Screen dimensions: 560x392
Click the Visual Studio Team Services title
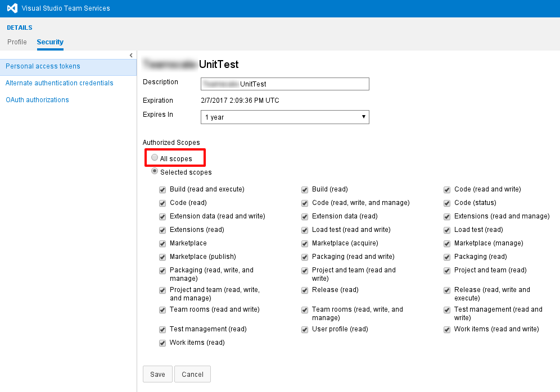[66, 8]
